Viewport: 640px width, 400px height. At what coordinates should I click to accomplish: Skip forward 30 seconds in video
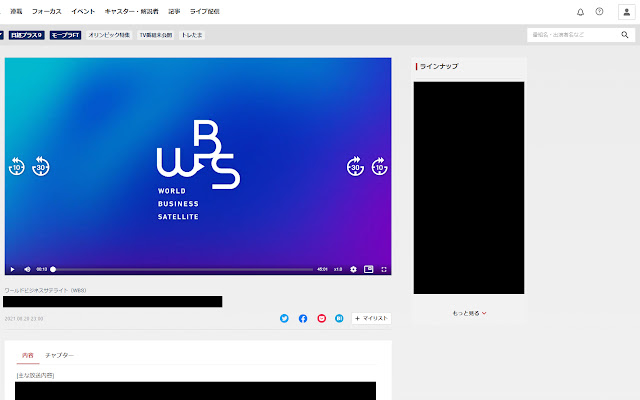(355, 166)
